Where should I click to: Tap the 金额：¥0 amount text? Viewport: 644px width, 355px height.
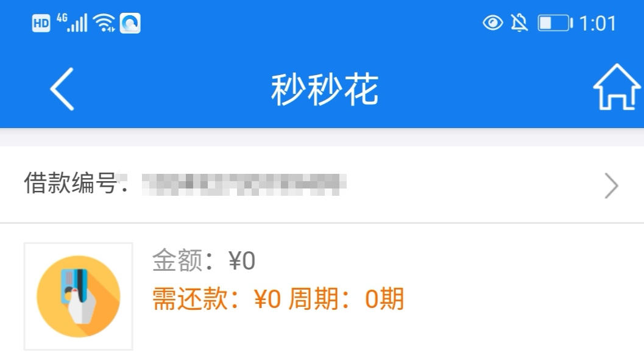coord(203,260)
